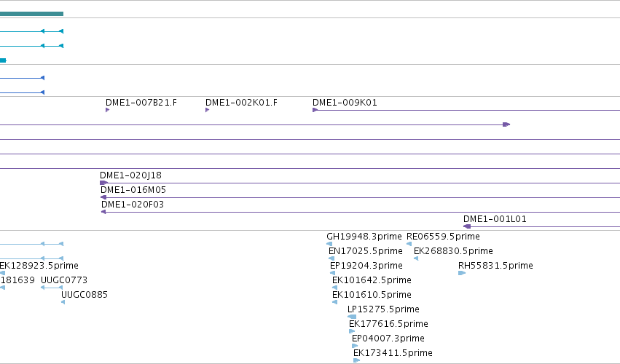Open the RE06559.5prime feature label
Image resolution: width=620 pixels, height=364 pixels.
443,237
